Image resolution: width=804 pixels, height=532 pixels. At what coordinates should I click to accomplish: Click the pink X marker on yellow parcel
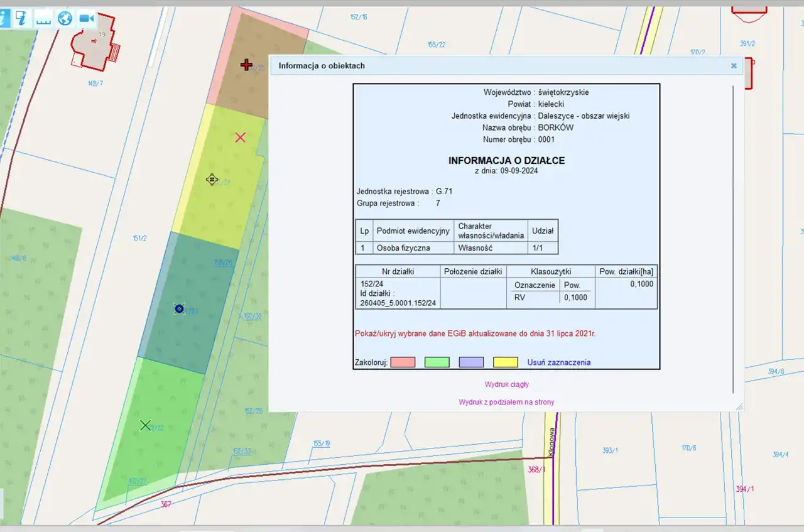(x=240, y=137)
